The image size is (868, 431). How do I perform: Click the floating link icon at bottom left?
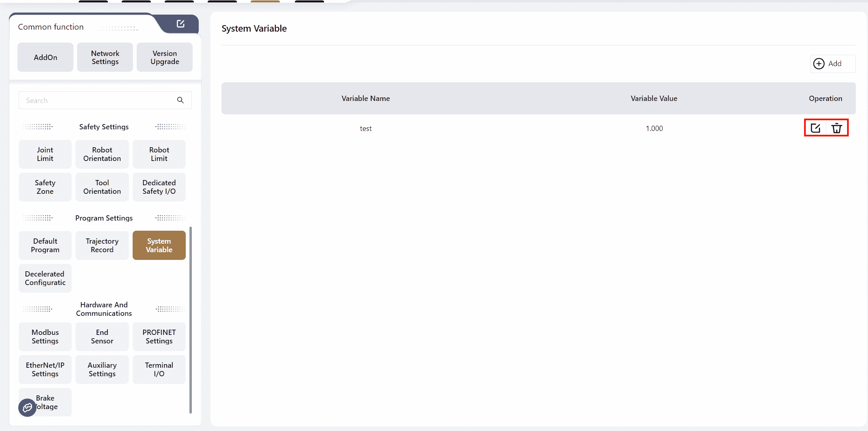pyautogui.click(x=27, y=407)
